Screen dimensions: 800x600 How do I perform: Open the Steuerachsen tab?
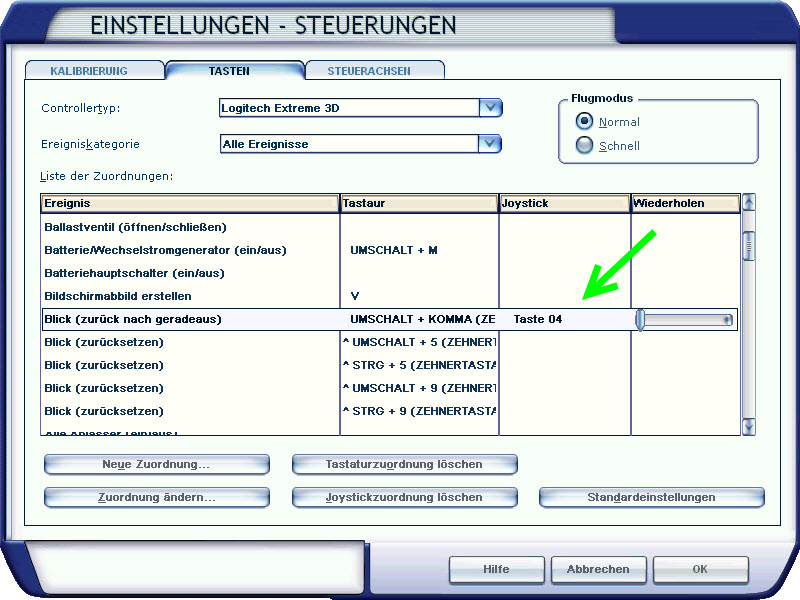[x=375, y=71]
